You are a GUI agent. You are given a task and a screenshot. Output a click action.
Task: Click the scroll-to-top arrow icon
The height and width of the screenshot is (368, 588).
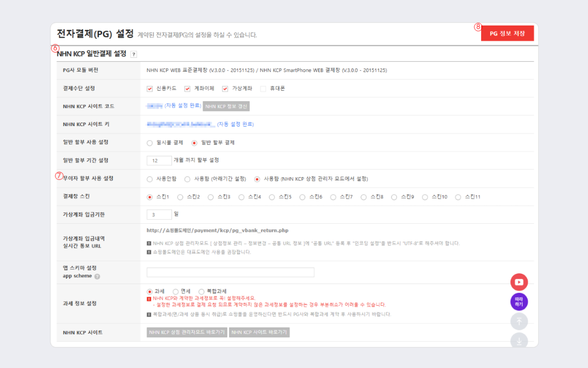coord(519,321)
